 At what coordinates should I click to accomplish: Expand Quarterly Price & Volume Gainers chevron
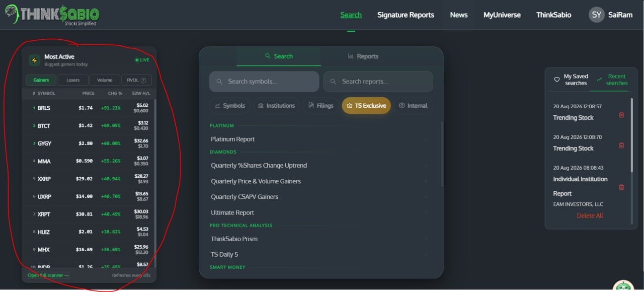pos(426,181)
